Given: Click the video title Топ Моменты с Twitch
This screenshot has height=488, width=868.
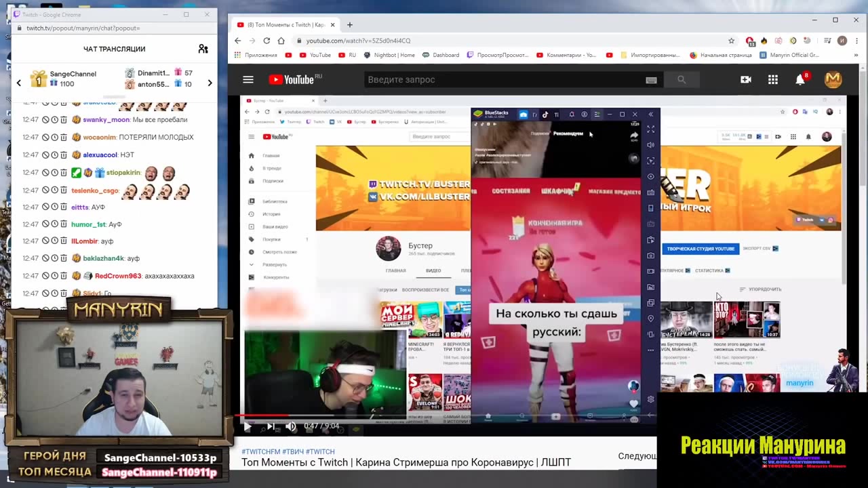Looking at the screenshot, I should (406, 462).
